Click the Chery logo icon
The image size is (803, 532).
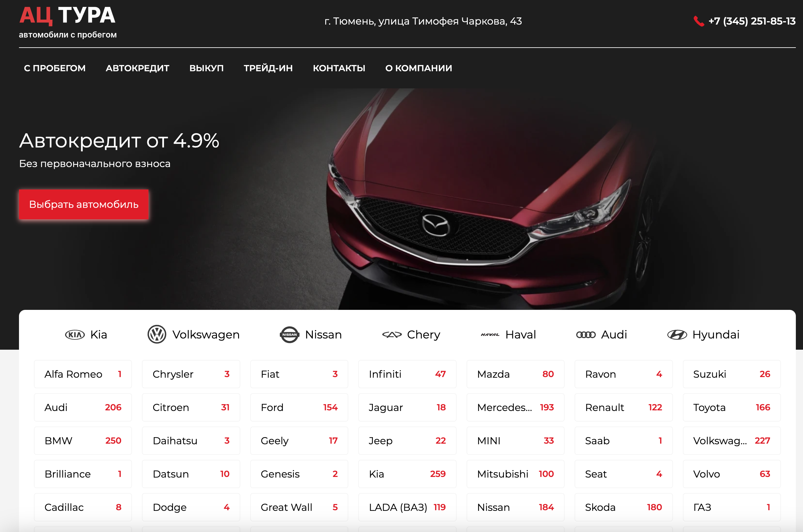pyautogui.click(x=392, y=335)
